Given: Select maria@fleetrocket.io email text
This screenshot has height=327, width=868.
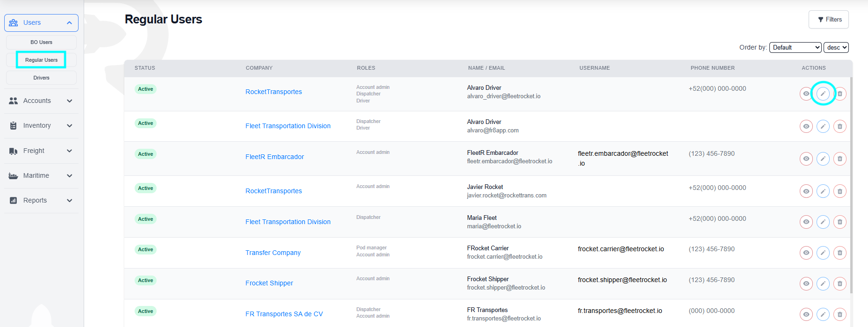Looking at the screenshot, I should (494, 226).
